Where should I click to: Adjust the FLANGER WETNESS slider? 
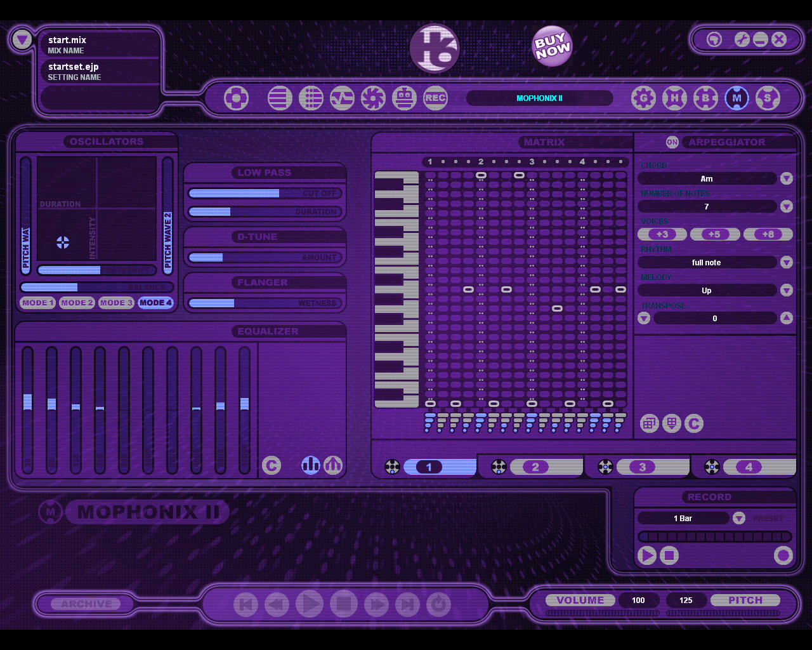coord(265,303)
